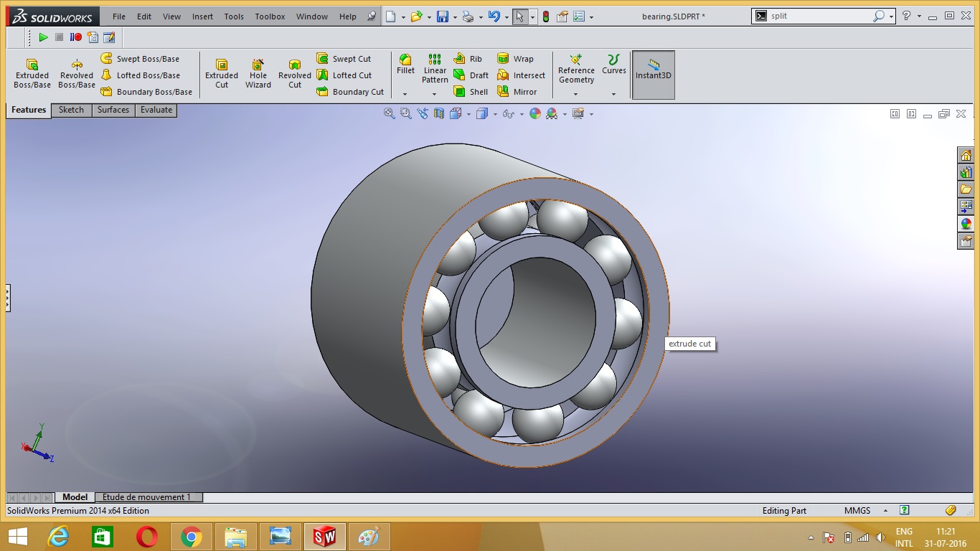Choose the Boundary Boss/Base feature
This screenshot has width=980, height=551.
[146, 92]
